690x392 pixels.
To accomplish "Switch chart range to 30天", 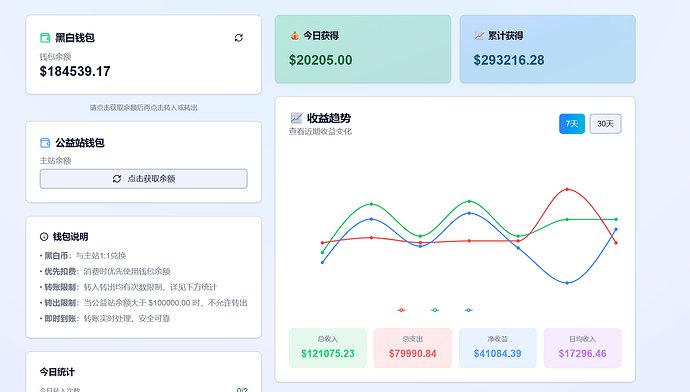I will [605, 124].
